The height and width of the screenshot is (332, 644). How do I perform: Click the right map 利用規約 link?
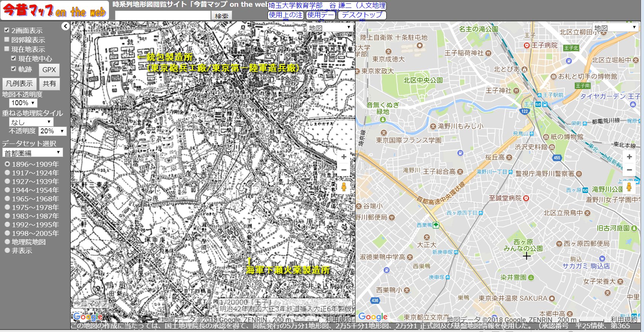coord(624,320)
